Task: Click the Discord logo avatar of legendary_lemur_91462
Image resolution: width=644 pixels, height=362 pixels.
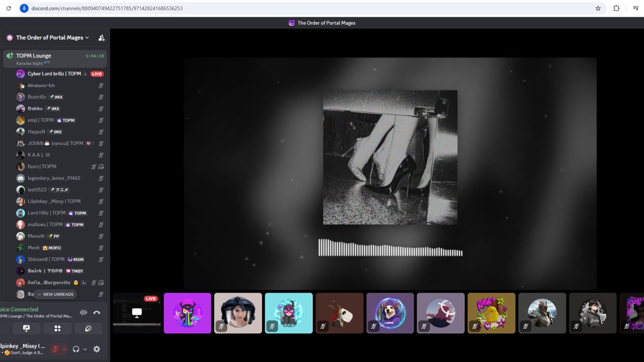Action: pyautogui.click(x=20, y=178)
